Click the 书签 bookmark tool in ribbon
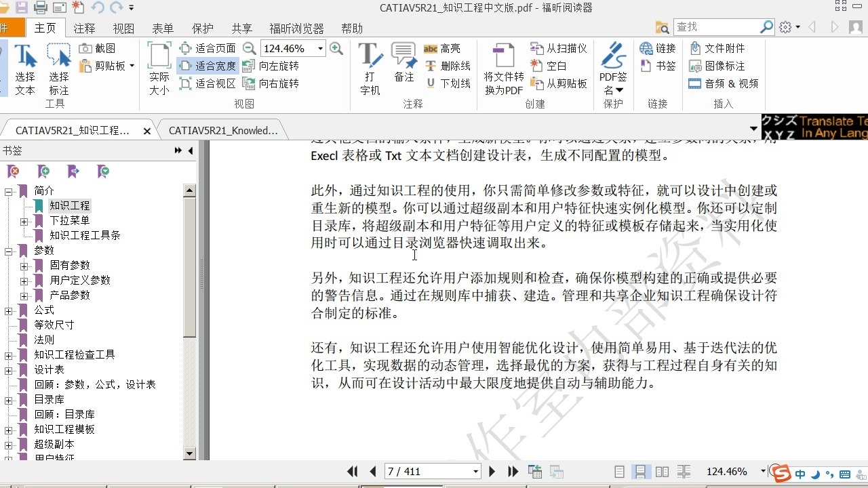 (x=658, y=66)
